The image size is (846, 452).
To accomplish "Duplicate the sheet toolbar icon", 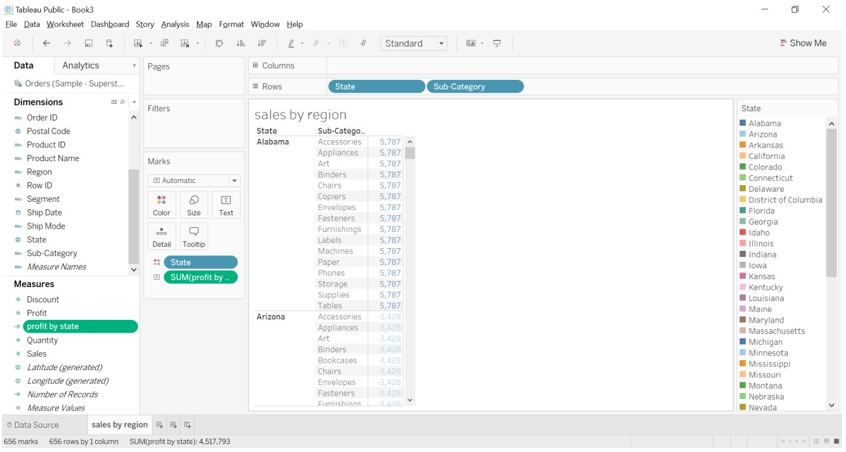I will pyautogui.click(x=165, y=43).
